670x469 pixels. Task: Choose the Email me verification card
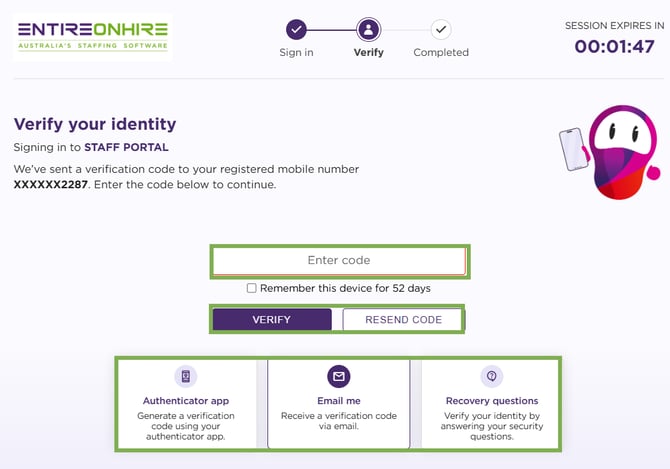coord(339,404)
